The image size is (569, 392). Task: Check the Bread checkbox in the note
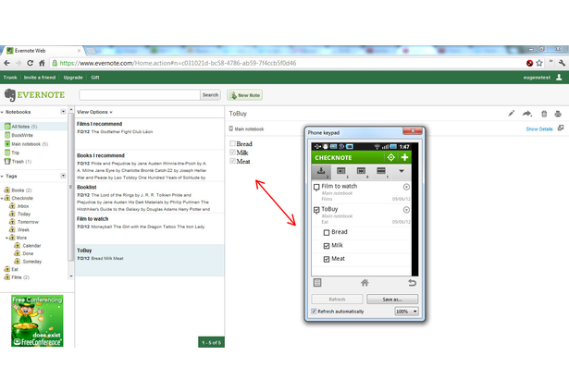tap(232, 143)
